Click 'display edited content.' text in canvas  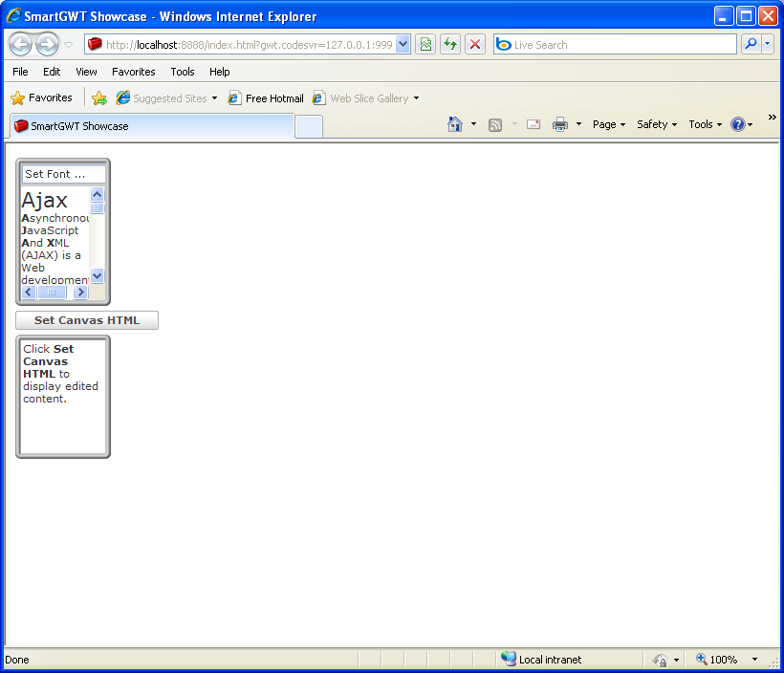(x=60, y=393)
